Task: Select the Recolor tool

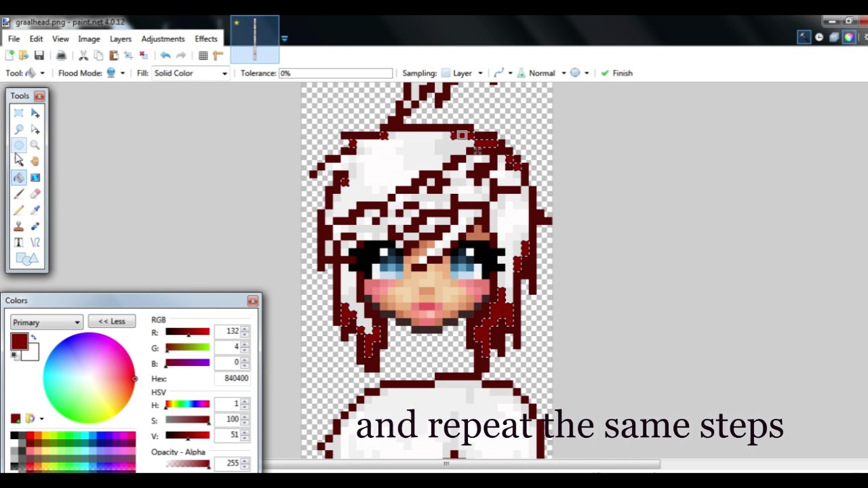Action: pos(35,226)
